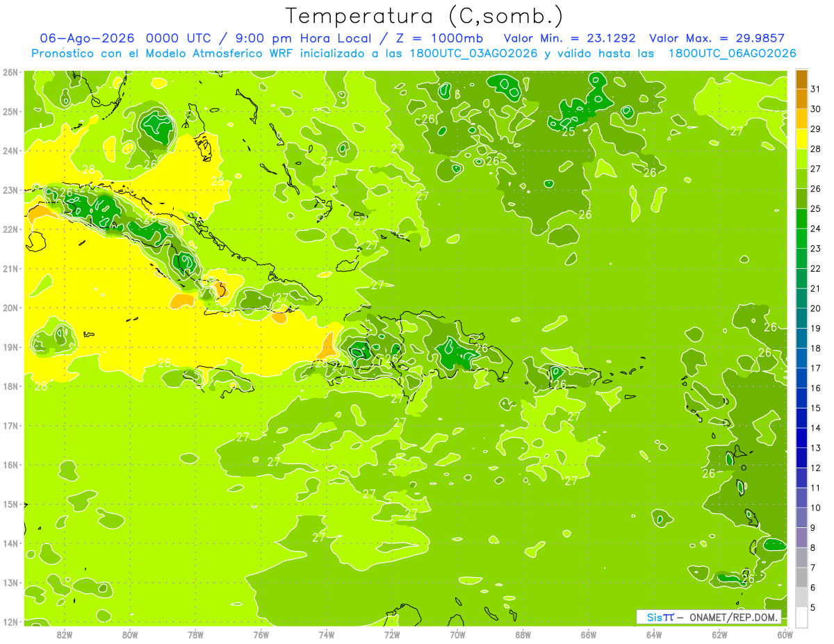Click the 'Modelo Atmosferico WRF' forecast line

(x=414, y=53)
